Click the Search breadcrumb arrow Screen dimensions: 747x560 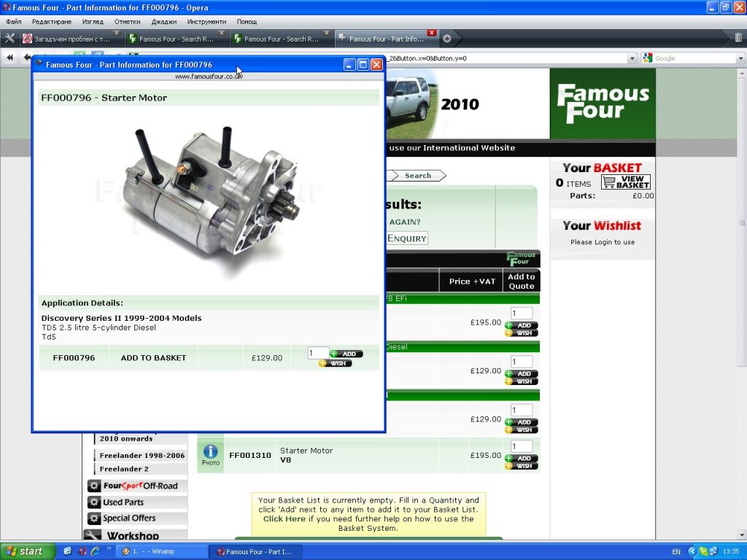tap(418, 175)
